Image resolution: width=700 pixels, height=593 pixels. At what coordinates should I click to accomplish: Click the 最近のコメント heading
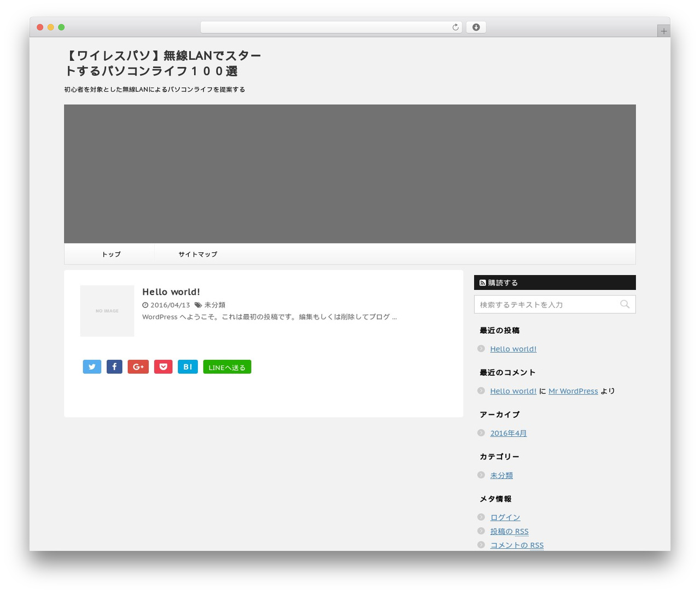[507, 373]
